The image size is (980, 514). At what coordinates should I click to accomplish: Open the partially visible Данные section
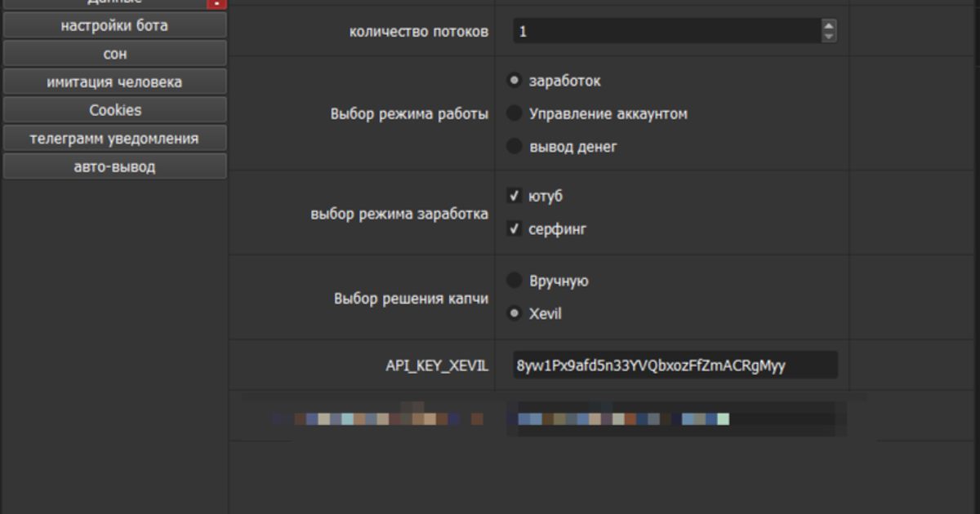coord(105,3)
